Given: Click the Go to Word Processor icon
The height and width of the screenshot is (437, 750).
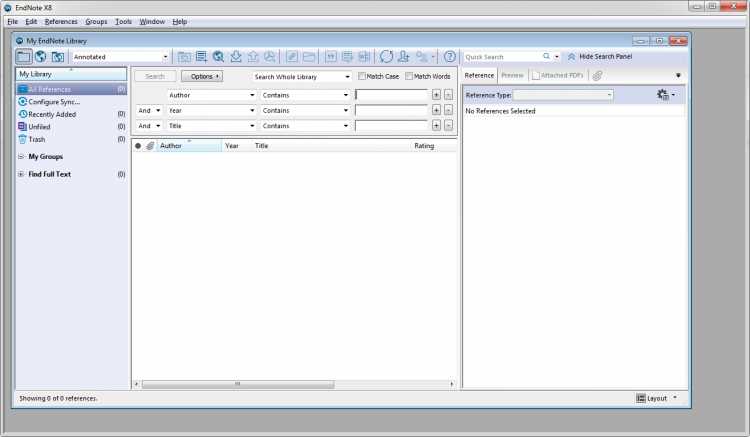Looking at the screenshot, I should point(364,57).
